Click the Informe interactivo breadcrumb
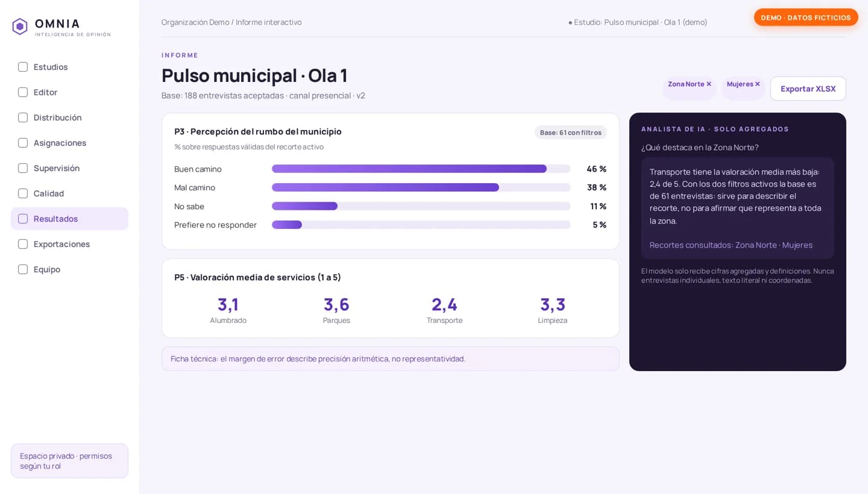 pos(269,22)
